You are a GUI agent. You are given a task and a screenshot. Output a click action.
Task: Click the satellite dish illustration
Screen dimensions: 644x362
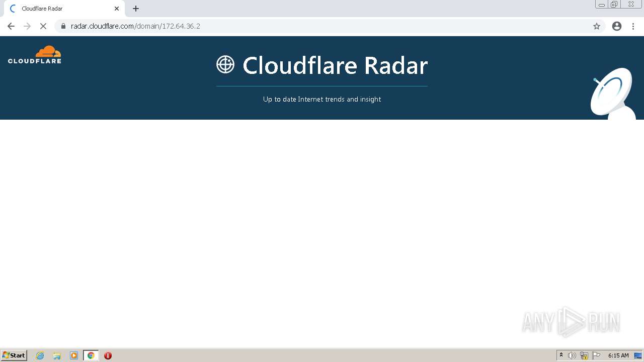coord(613,94)
